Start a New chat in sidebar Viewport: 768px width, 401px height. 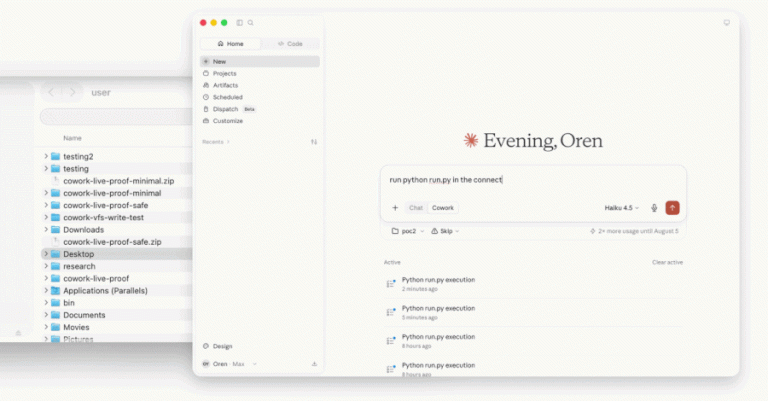click(x=260, y=61)
